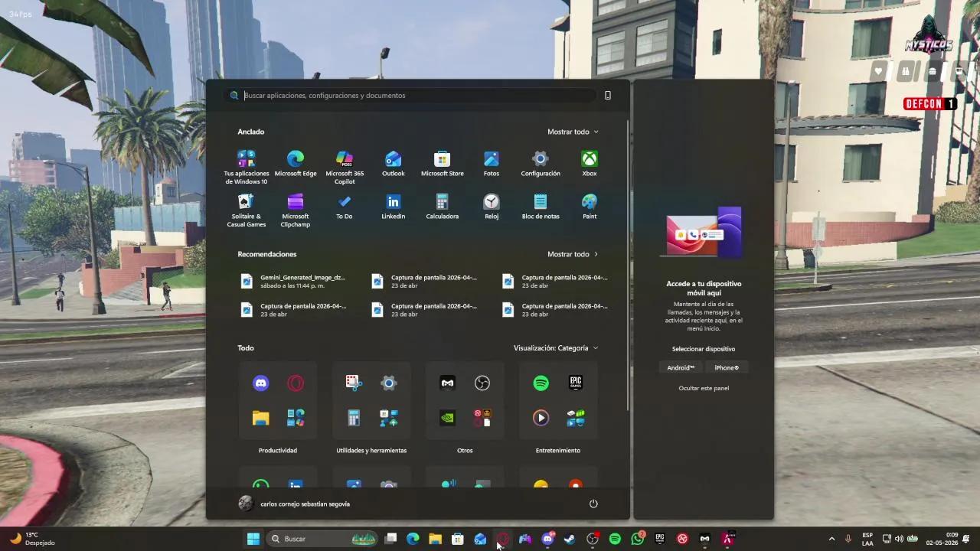Screen dimensions: 980x551
Task: Open Epic Games in Entretenimiento folder
Action: click(x=576, y=383)
